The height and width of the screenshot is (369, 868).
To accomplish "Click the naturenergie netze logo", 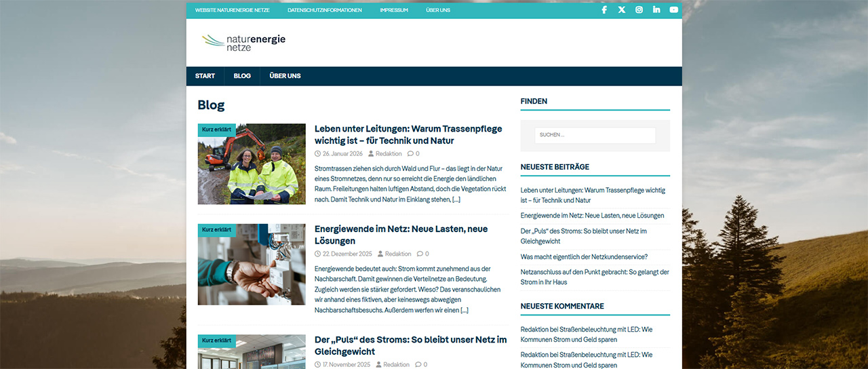I will (x=243, y=42).
